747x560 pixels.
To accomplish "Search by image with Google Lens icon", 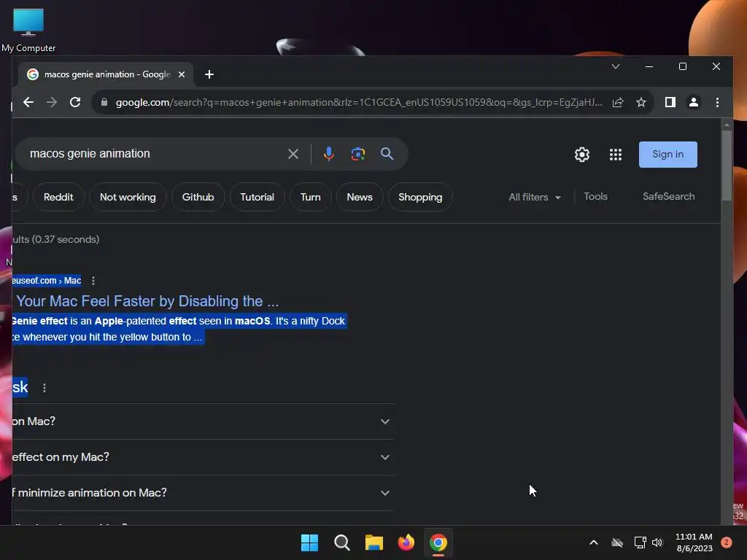I will (357, 154).
